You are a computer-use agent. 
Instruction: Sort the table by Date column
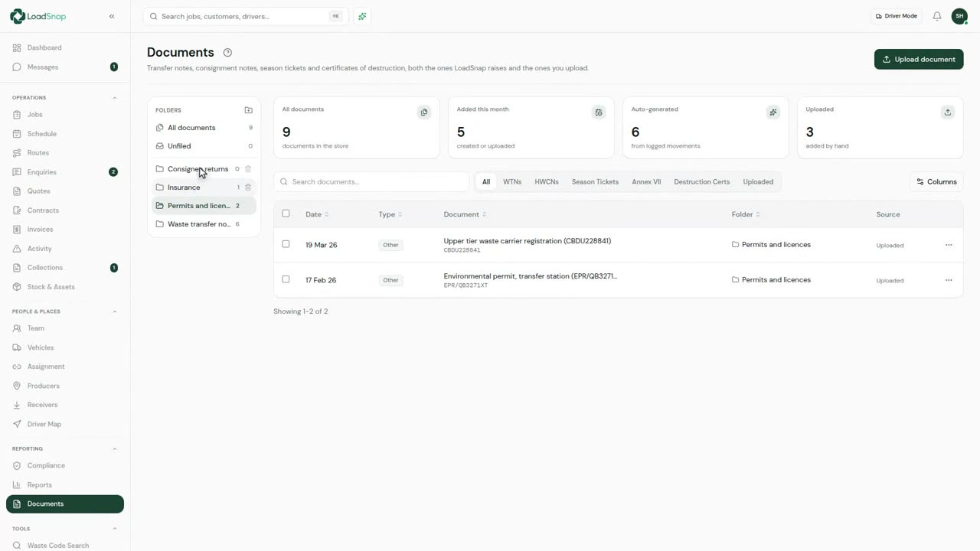[317, 214]
